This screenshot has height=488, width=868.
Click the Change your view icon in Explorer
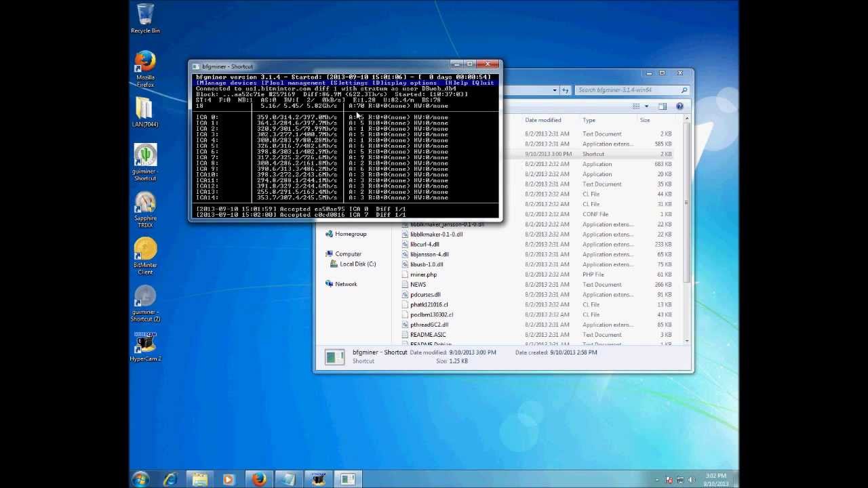coord(636,106)
